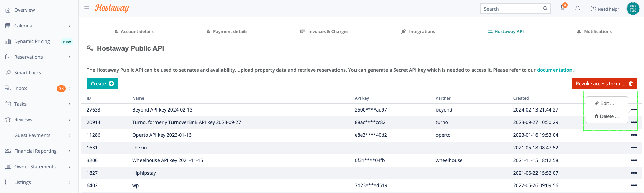Expand the Guest Payments chevron
644x193 pixels.
pos(69,135)
